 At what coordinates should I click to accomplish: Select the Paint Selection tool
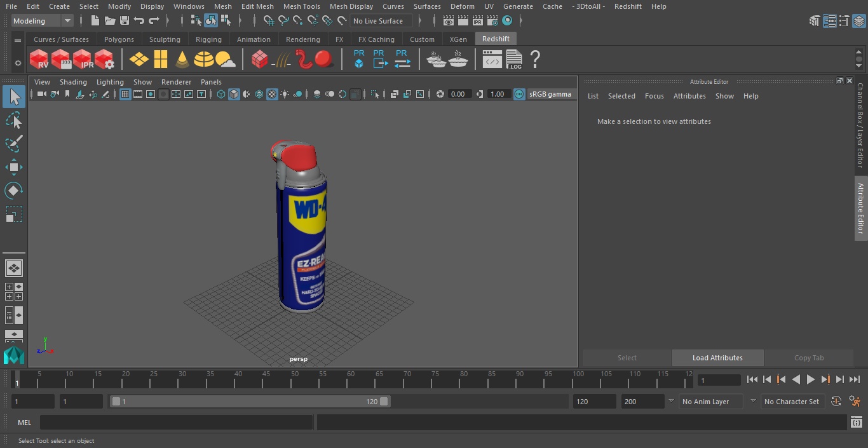14,143
